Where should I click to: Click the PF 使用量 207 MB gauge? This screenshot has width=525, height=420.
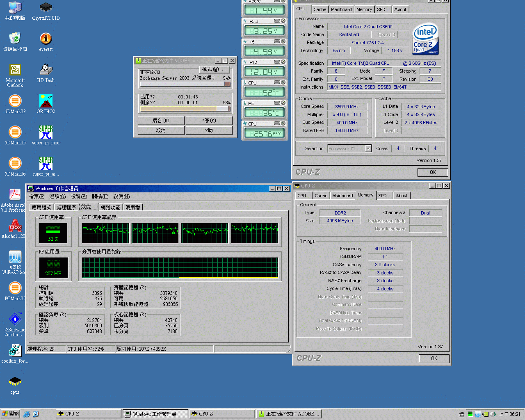(x=53, y=267)
